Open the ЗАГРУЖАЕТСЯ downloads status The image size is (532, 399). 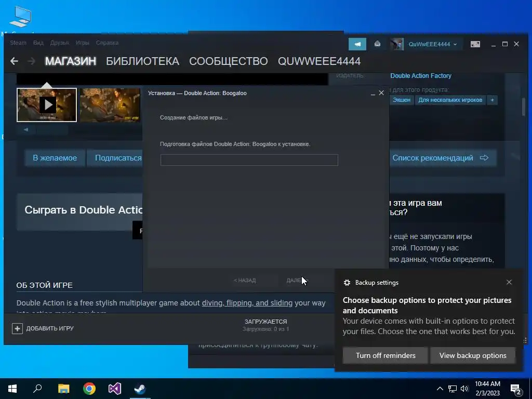tap(265, 325)
